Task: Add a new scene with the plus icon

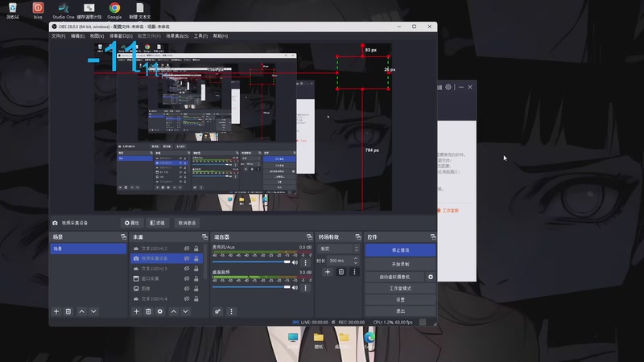Action: pos(56,311)
